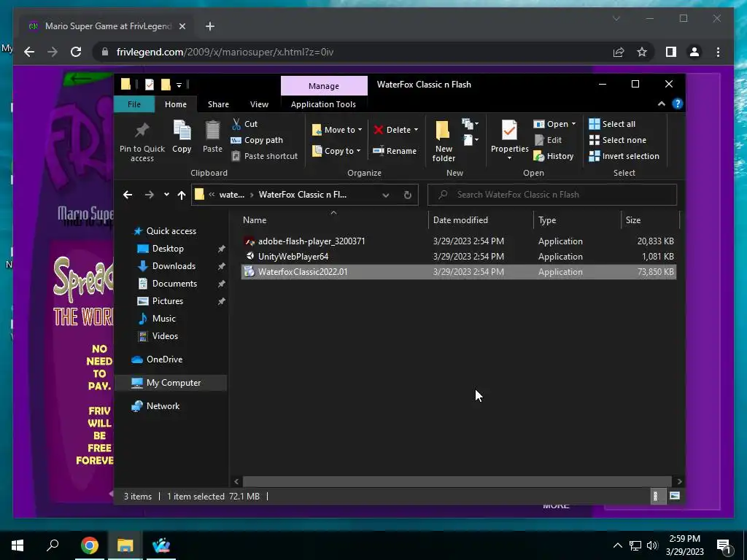Open Chrome side panel

click(x=671, y=52)
